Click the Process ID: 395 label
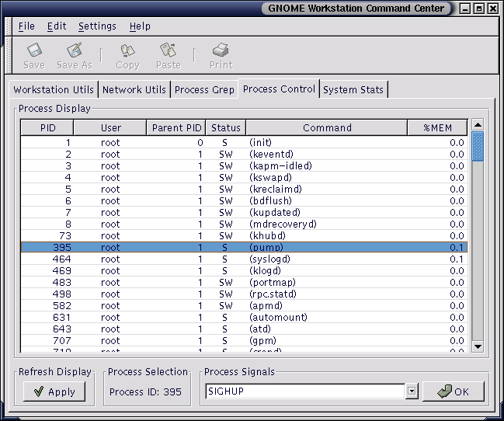The image size is (504, 421). click(145, 391)
